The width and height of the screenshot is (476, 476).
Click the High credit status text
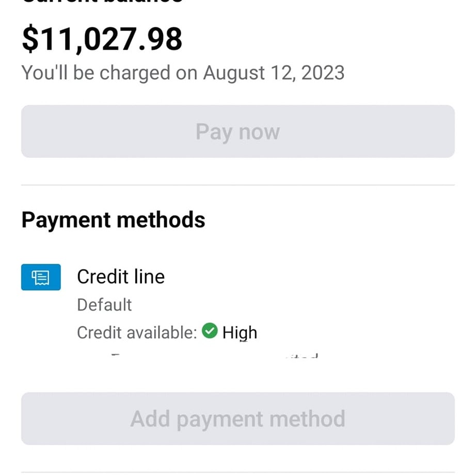240,332
